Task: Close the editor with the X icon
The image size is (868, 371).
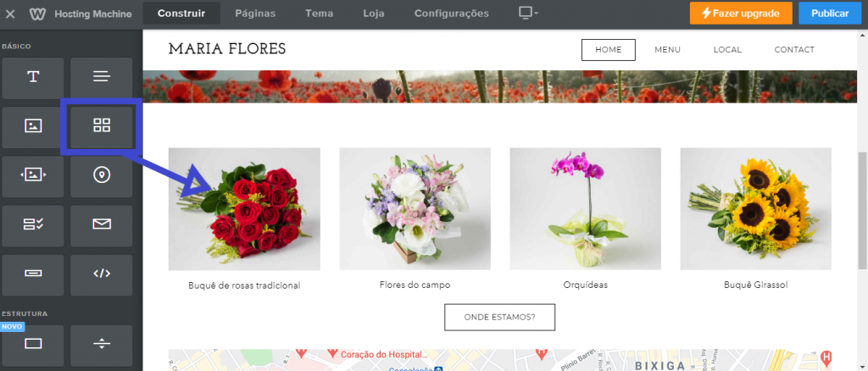Action: [10, 14]
